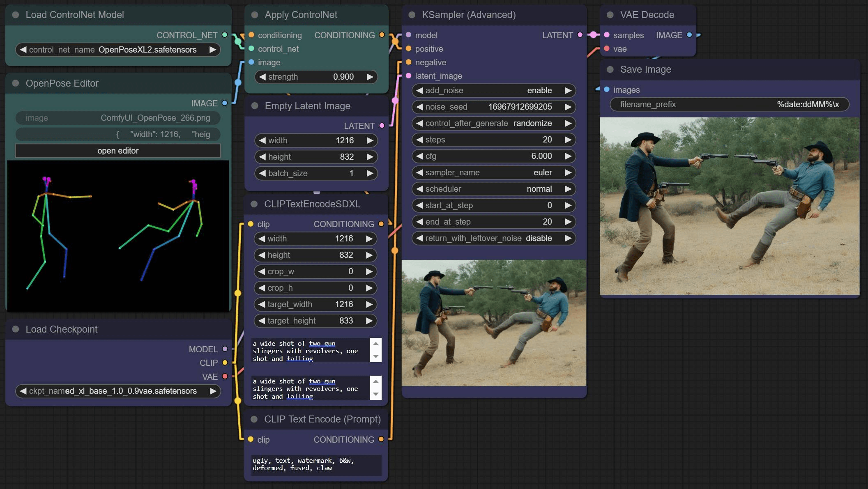Select the VAE Decode node title
This screenshot has width=868, height=489.
click(x=647, y=15)
